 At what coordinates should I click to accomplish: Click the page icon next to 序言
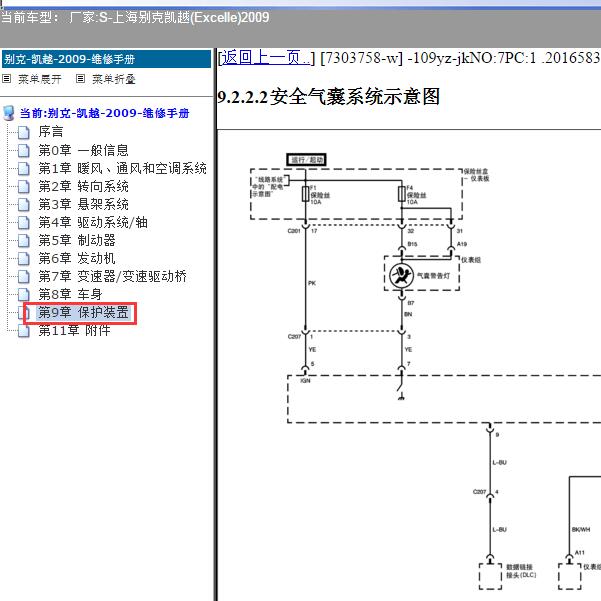point(24,133)
